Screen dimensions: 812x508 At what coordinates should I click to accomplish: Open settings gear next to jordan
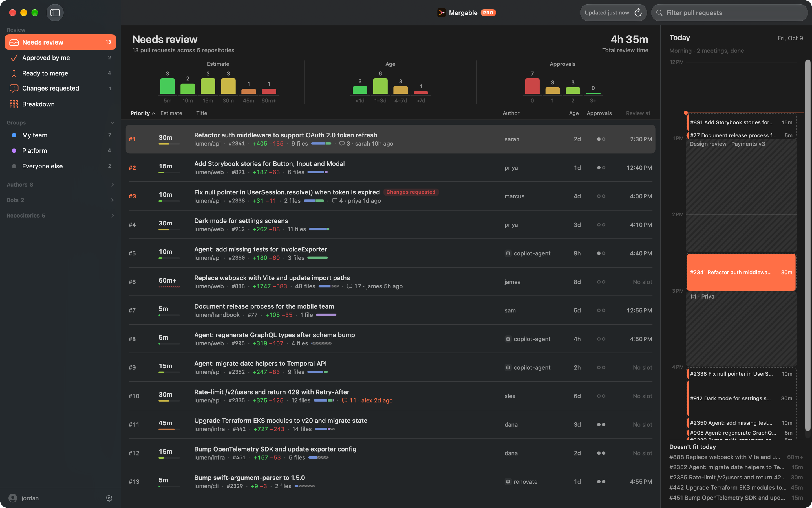click(109, 498)
